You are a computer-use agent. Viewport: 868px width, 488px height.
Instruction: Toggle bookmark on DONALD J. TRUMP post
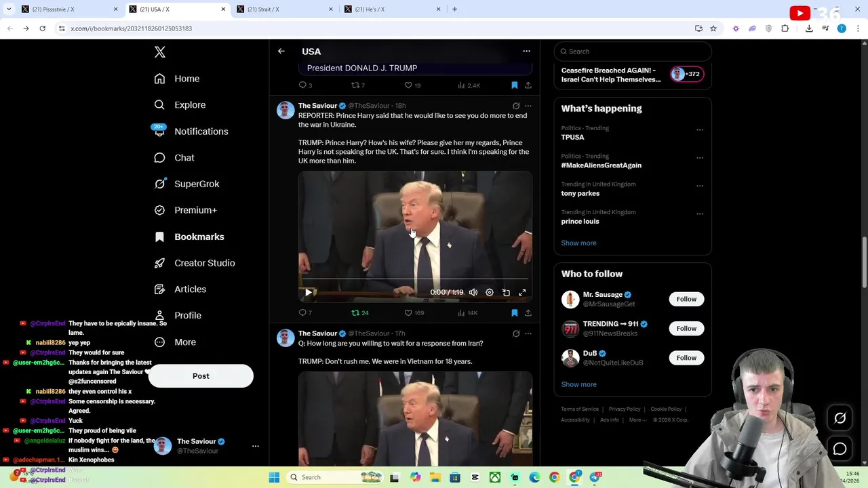pyautogui.click(x=514, y=85)
